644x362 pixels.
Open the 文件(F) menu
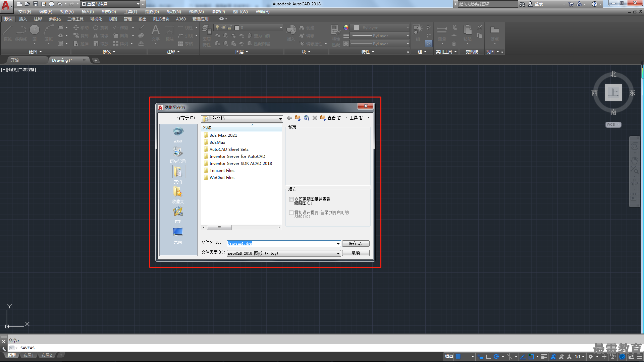[x=25, y=12]
